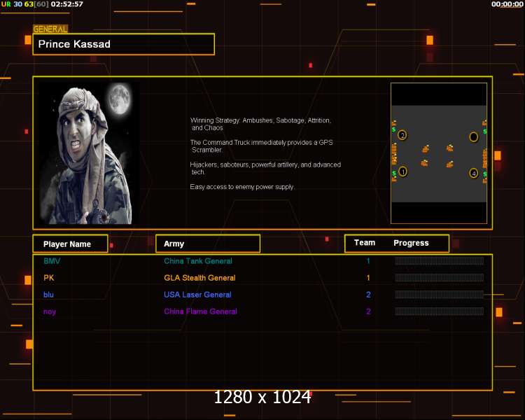Click Easy access to enemy power supply text

[x=242, y=187]
